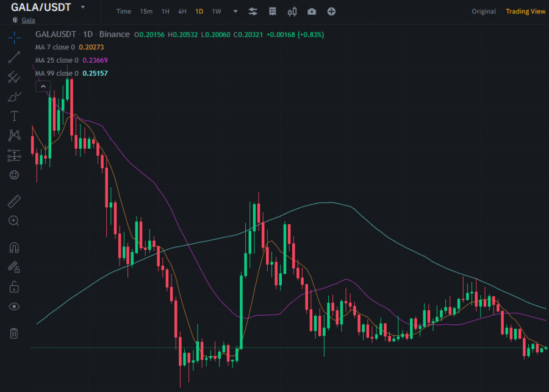
Task: Open the emoji icons tool
Action: [14, 174]
